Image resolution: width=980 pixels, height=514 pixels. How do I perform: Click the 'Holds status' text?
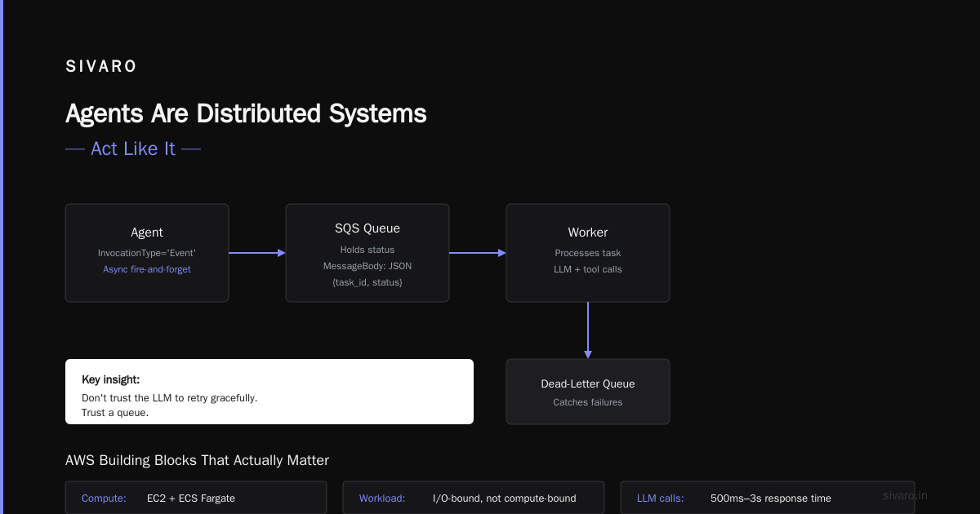click(367, 250)
